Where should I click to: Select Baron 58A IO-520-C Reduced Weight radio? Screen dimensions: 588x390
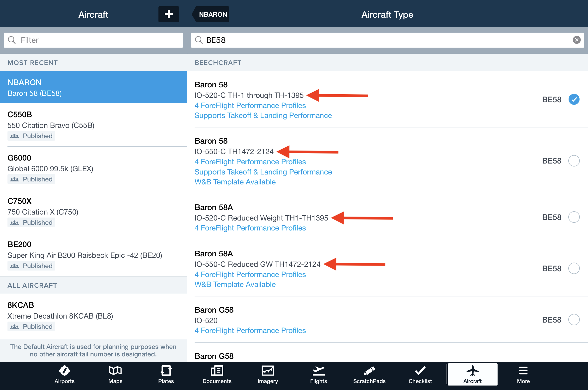pyautogui.click(x=574, y=217)
